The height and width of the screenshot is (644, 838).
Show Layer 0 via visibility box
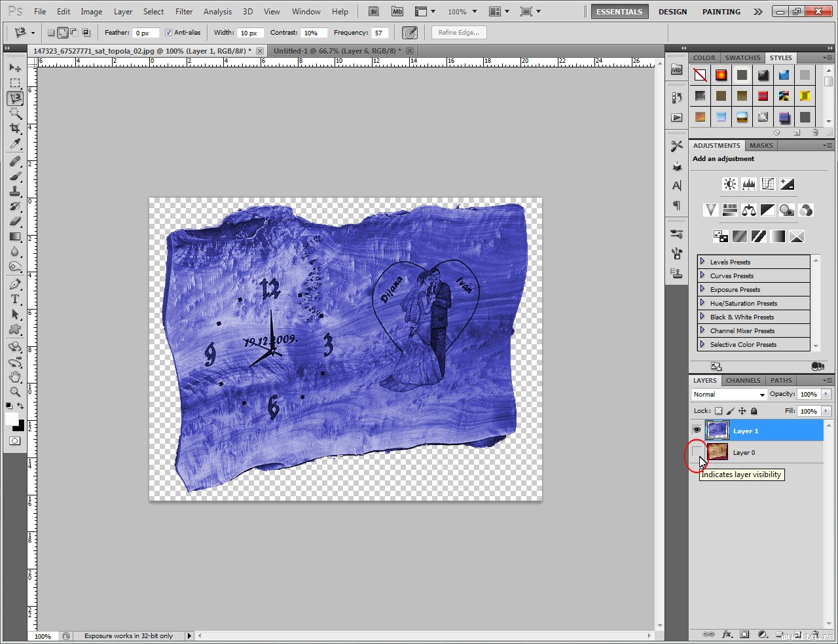pos(697,452)
